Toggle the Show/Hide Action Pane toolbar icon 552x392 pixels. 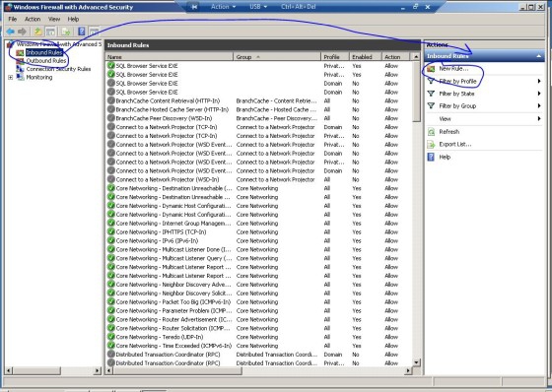pyautogui.click(x=94, y=32)
